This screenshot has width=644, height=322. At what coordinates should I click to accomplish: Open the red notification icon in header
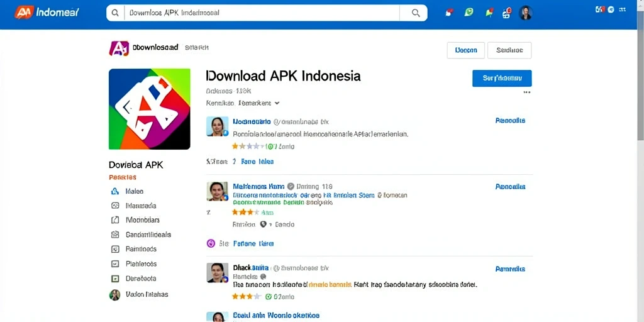pyautogui.click(x=449, y=13)
